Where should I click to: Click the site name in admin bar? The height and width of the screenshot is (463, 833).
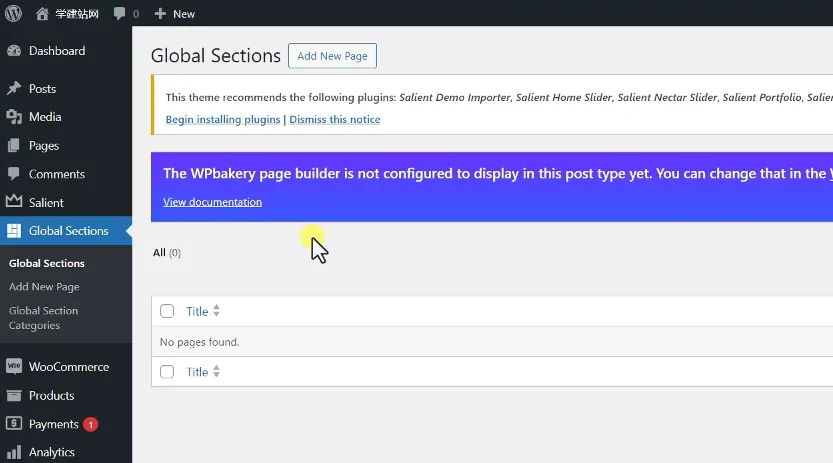click(77, 14)
